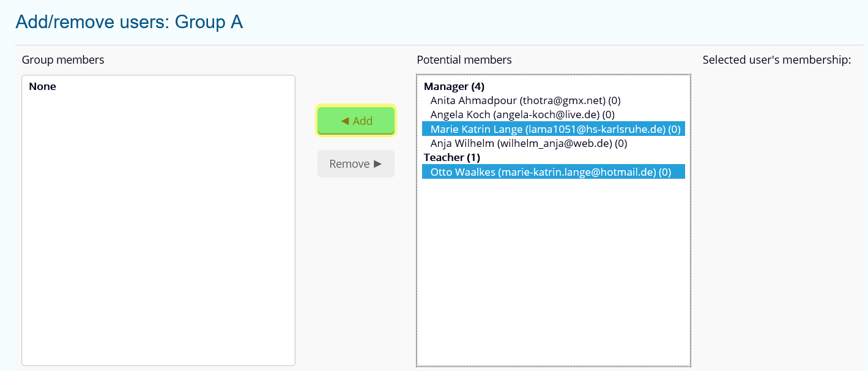Click the right arrow icon on Remove button
The image size is (868, 371).
[377, 163]
